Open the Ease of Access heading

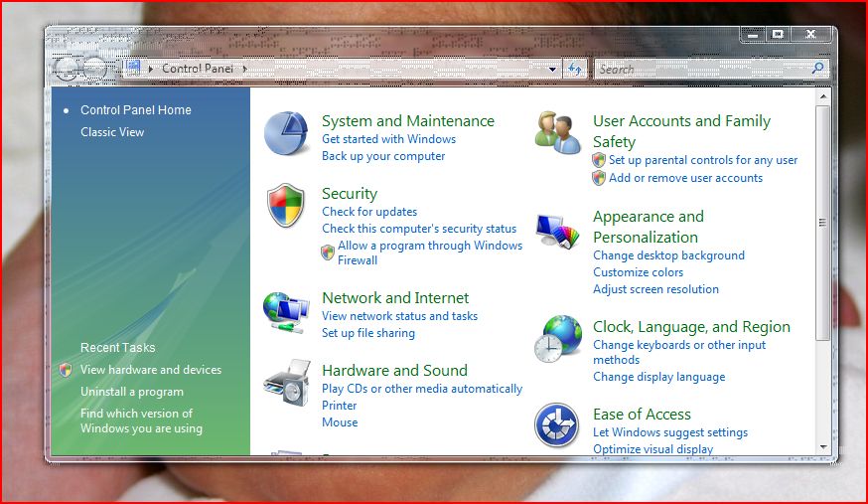click(642, 415)
